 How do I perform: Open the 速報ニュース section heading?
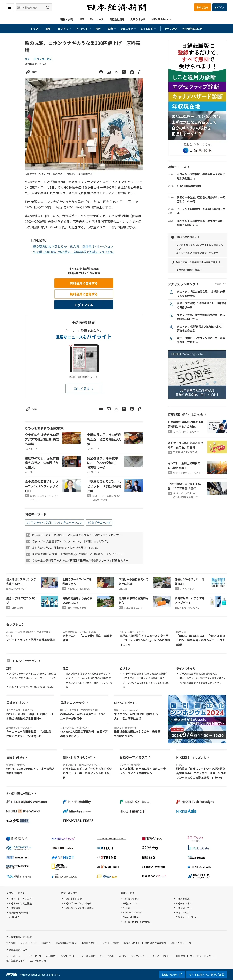tap(179, 167)
